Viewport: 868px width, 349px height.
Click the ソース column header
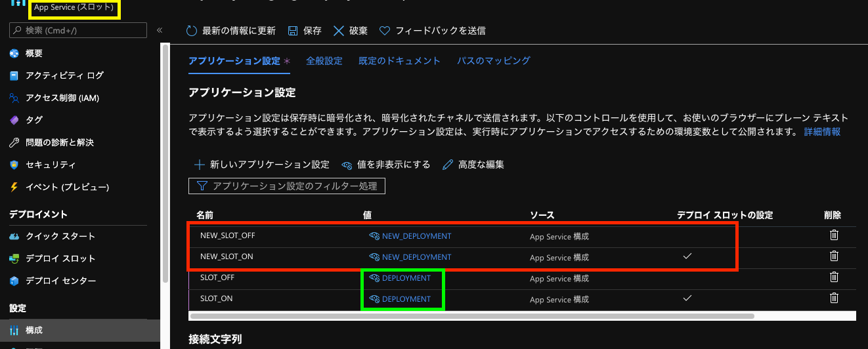[542, 215]
